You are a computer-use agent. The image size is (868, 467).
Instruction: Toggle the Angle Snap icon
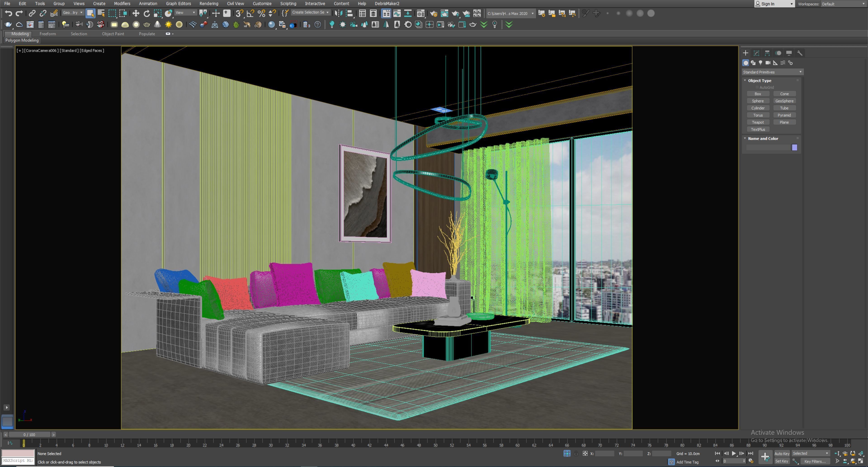tap(250, 13)
